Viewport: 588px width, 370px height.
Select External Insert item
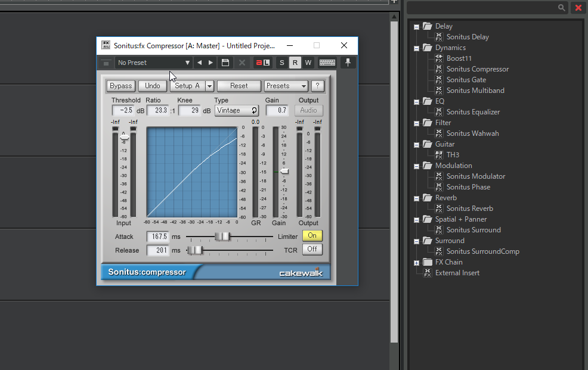(457, 273)
